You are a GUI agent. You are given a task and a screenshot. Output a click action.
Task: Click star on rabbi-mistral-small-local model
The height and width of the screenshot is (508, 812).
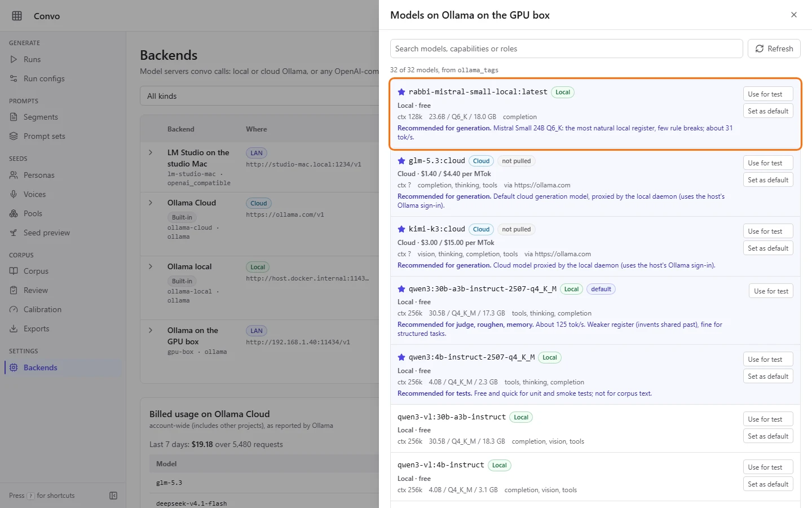coord(401,92)
